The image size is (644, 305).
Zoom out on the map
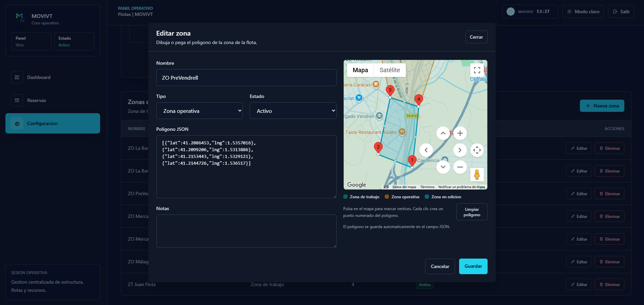(460, 167)
